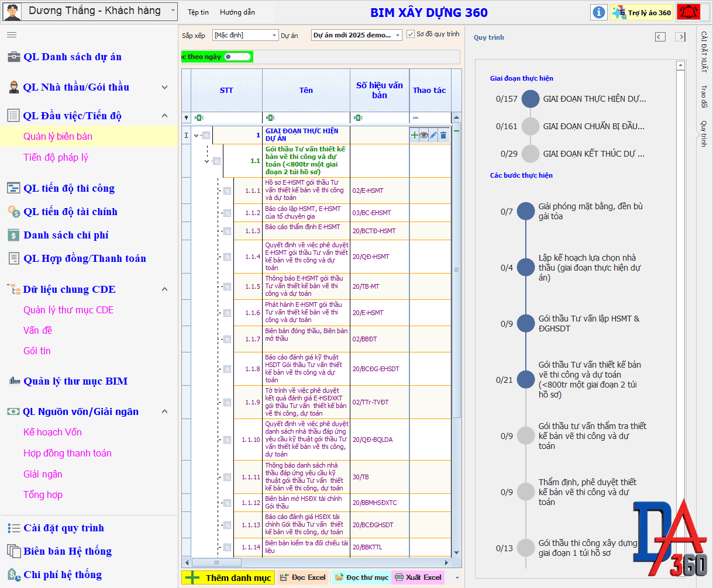Screen dimensions: 713x588
Task: Click the Xuất Excel button
Action: click(418, 577)
